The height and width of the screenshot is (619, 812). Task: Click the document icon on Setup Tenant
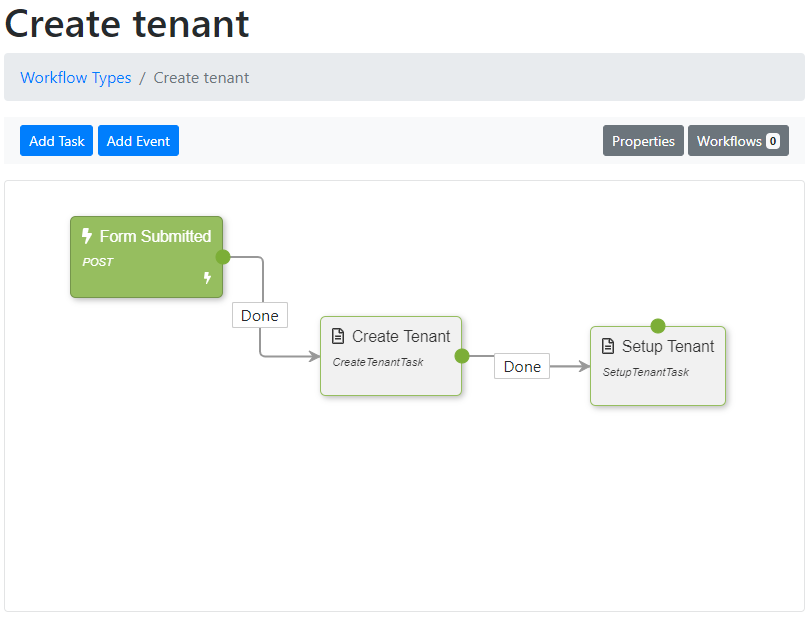click(x=608, y=346)
